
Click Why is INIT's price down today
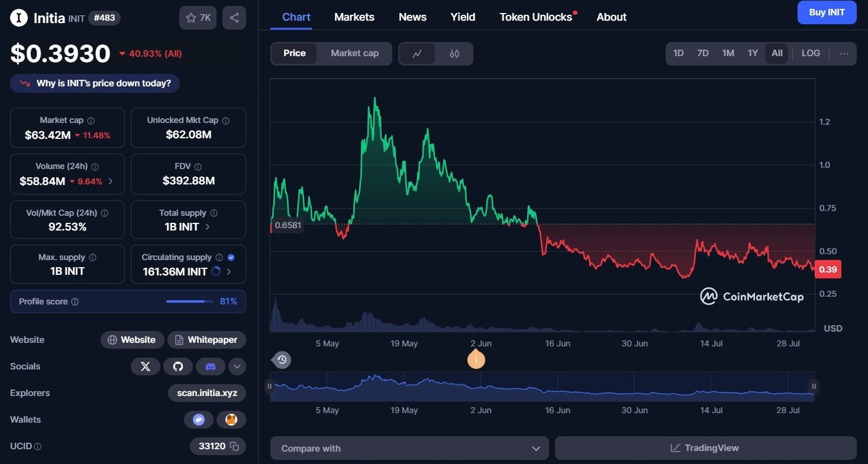95,83
